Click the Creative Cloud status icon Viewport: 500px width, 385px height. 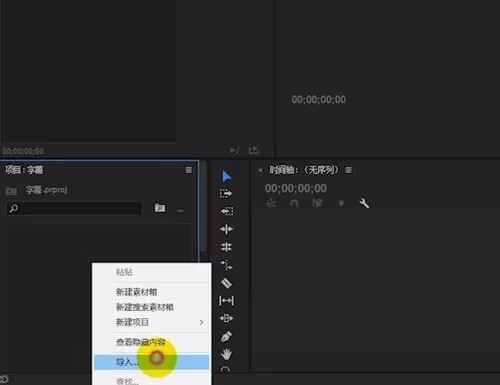point(3,379)
